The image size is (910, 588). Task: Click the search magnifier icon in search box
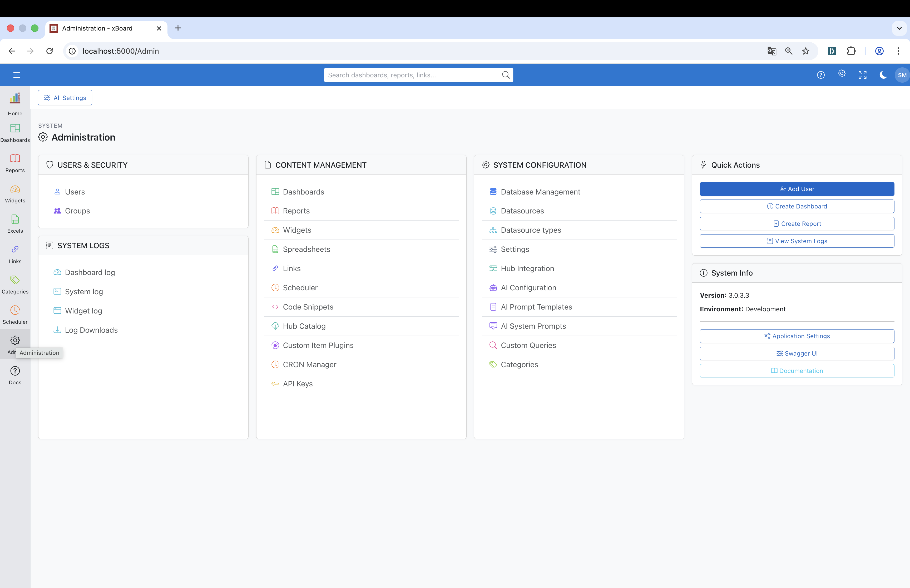coord(506,75)
